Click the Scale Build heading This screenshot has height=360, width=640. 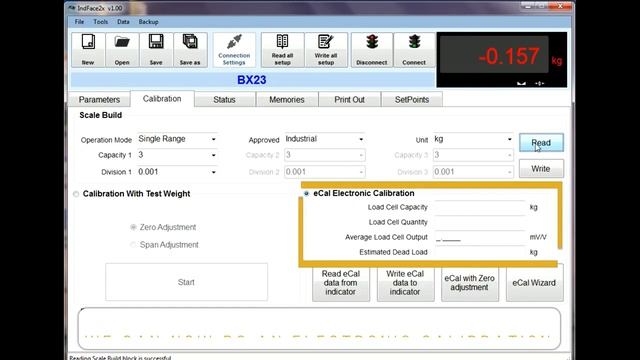[100, 115]
